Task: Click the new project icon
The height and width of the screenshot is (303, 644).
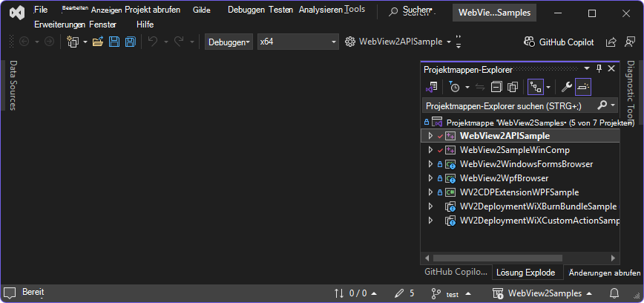Action: click(73, 42)
